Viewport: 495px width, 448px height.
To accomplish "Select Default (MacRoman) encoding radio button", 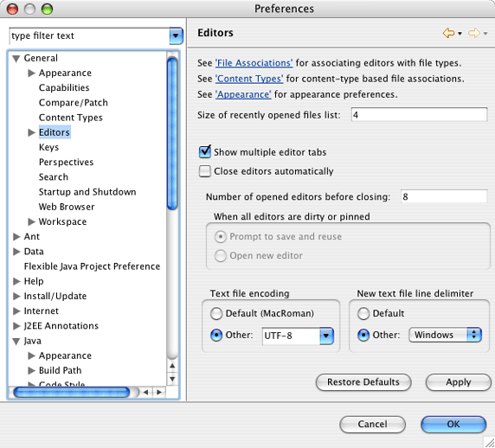I will (x=216, y=314).
